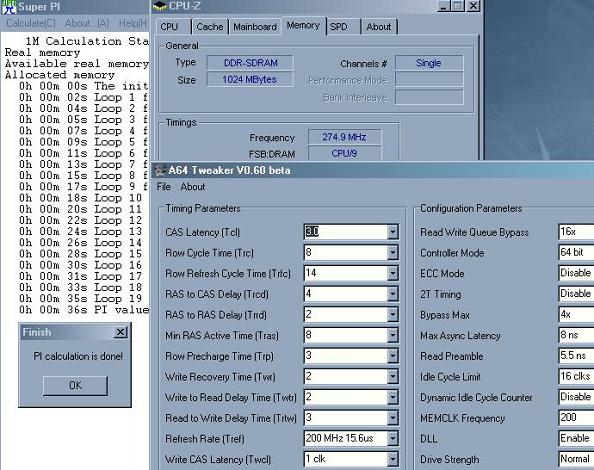Click the CPU-Z title bar chip icon

160,6
